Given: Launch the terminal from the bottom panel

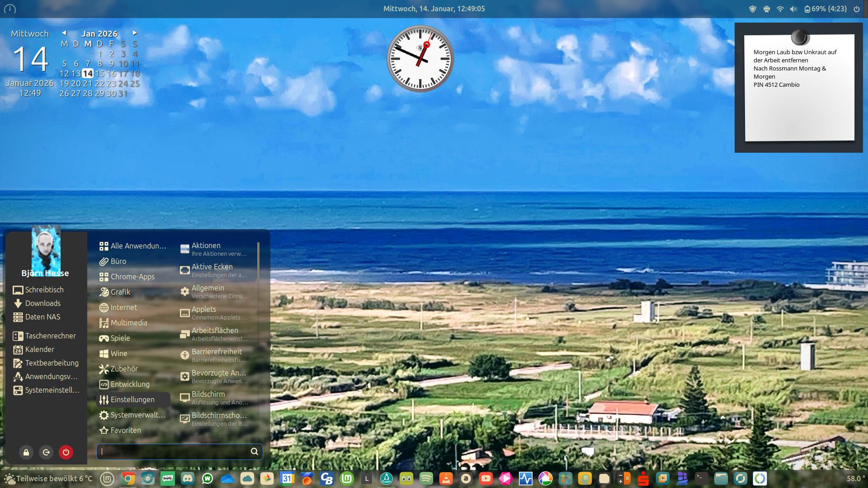Looking at the screenshot, I should click(701, 478).
